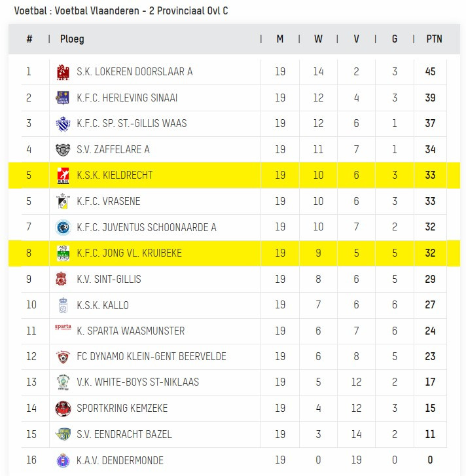Click the Juventus Schoonaarde round blue logo
Image resolution: width=466 pixels, height=476 pixels.
click(63, 227)
